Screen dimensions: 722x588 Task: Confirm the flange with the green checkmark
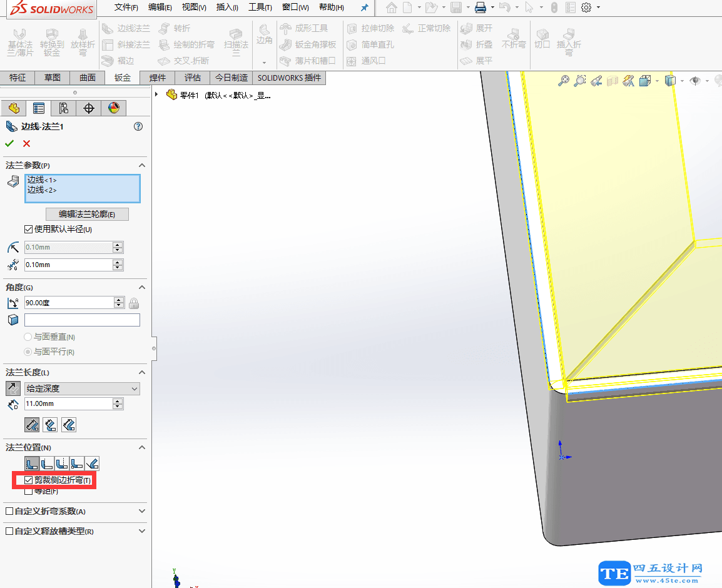[x=11, y=142]
